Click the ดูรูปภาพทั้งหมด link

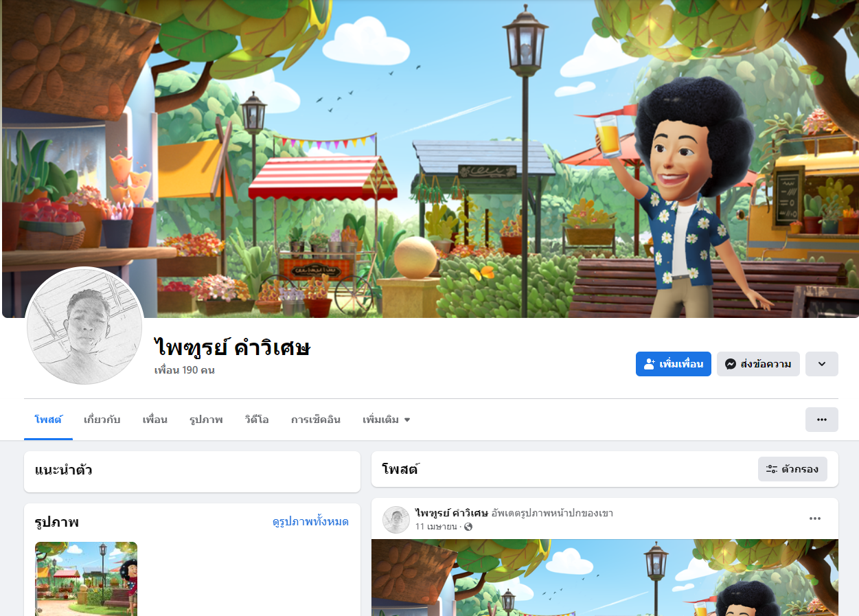point(310,522)
